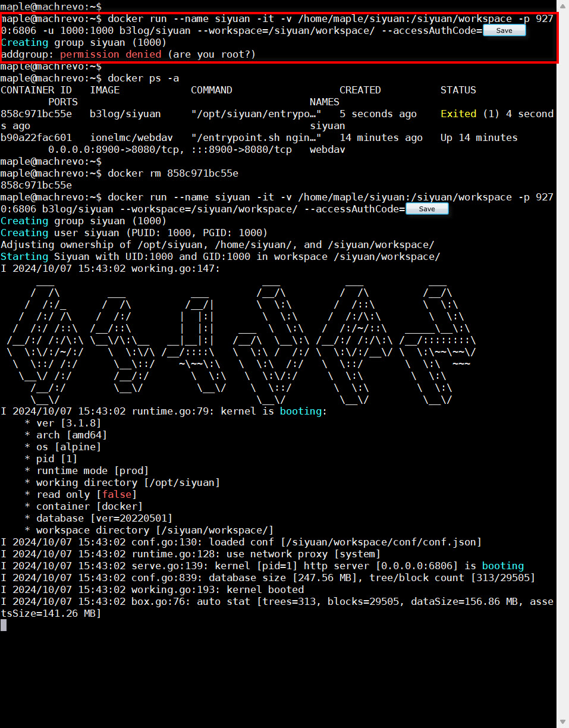Click the 'COMMAND' column header

(x=212, y=90)
